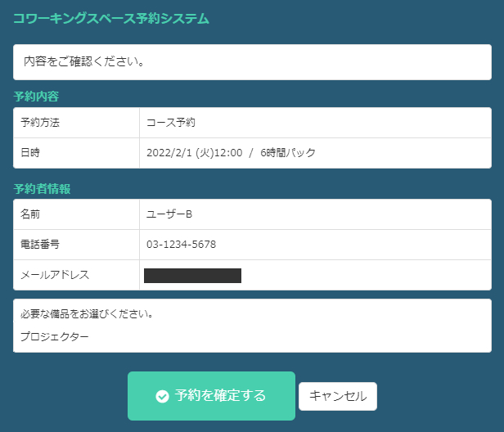Select the プロジェクター equipment text
Viewport: 504px width, 432px height.
click(x=55, y=336)
